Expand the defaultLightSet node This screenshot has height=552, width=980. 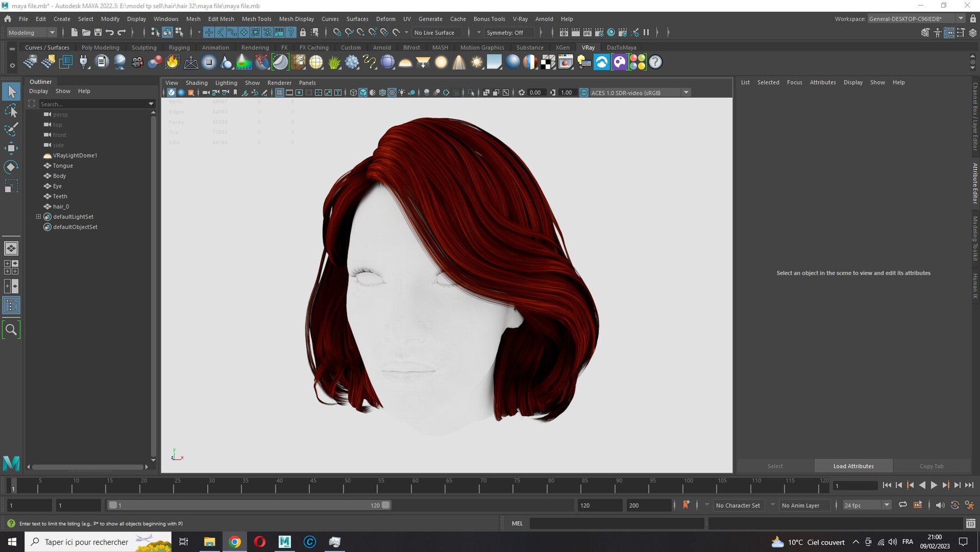coord(39,217)
